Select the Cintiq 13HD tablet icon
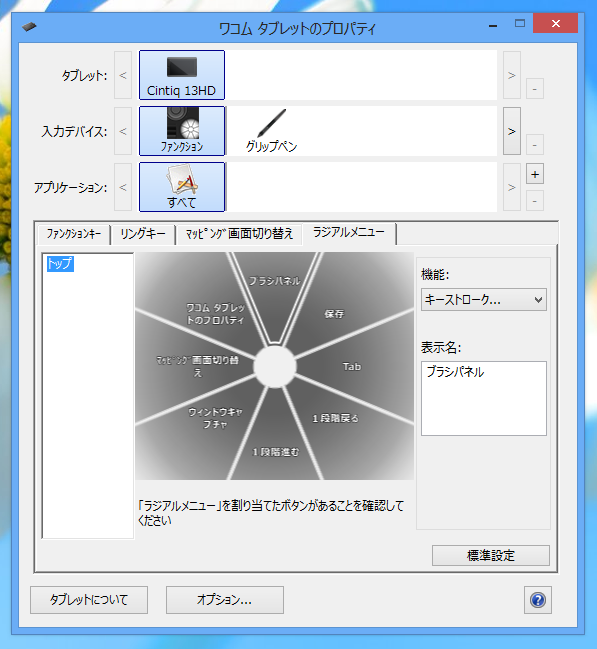 point(182,75)
